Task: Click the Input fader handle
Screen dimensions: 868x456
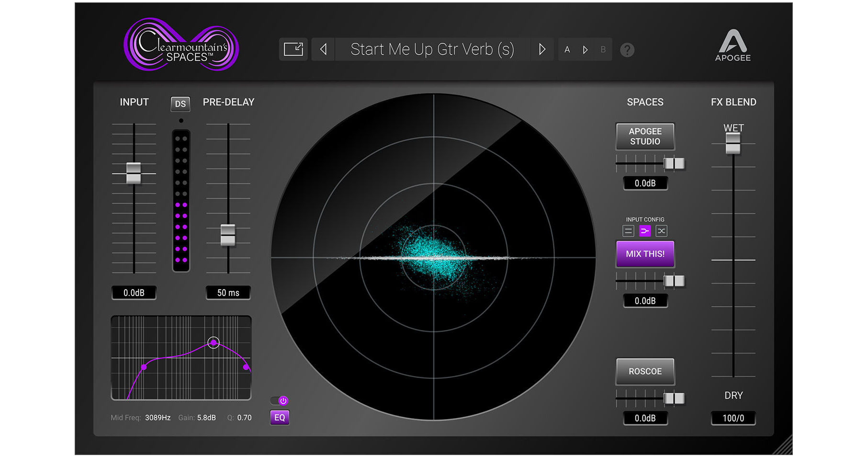Action: tap(134, 173)
